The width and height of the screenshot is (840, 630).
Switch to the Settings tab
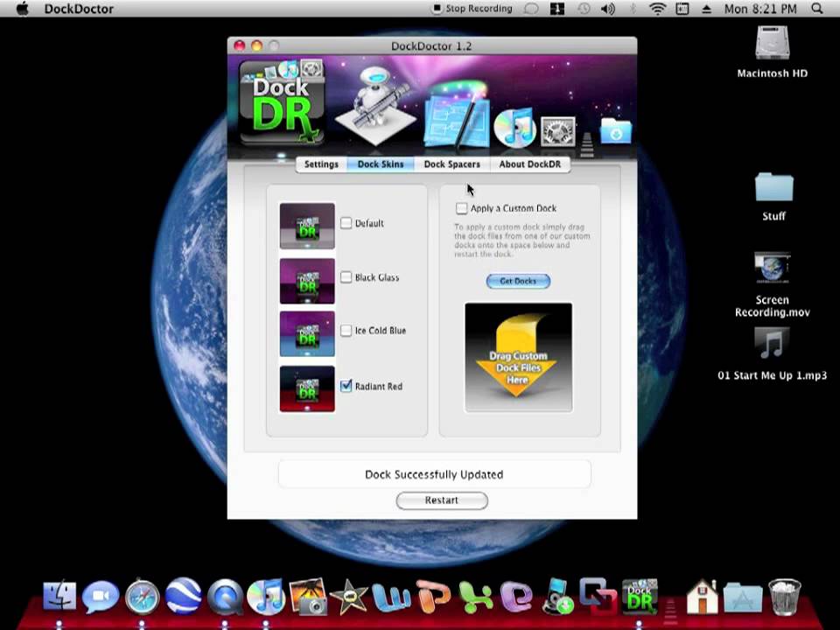point(321,164)
